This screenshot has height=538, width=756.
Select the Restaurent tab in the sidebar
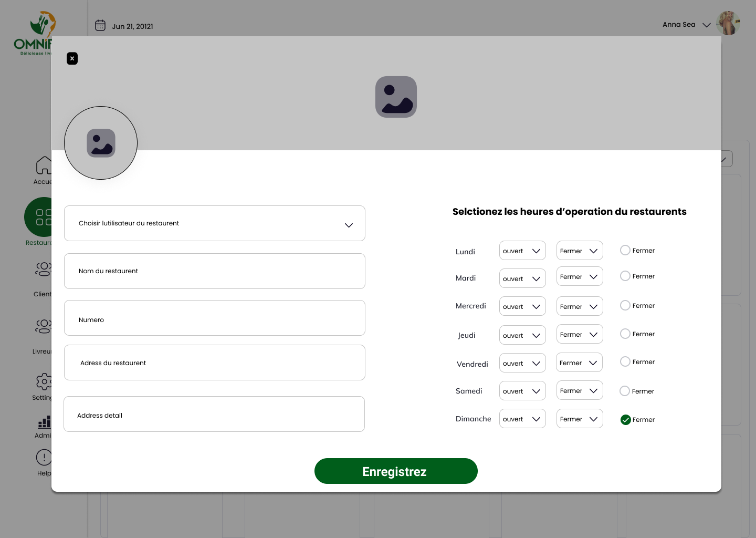38,222
